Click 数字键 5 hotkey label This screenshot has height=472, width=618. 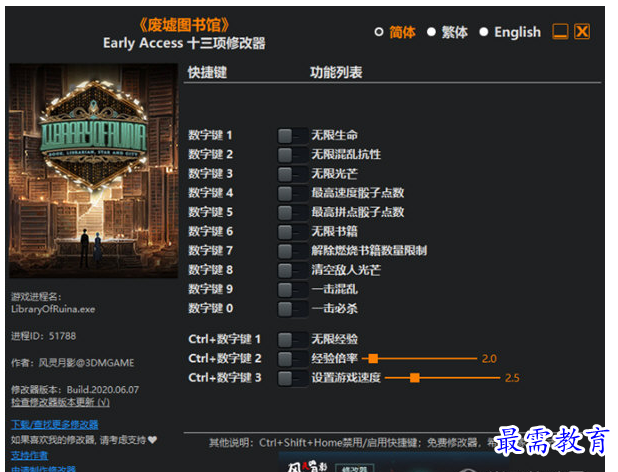coord(210,212)
